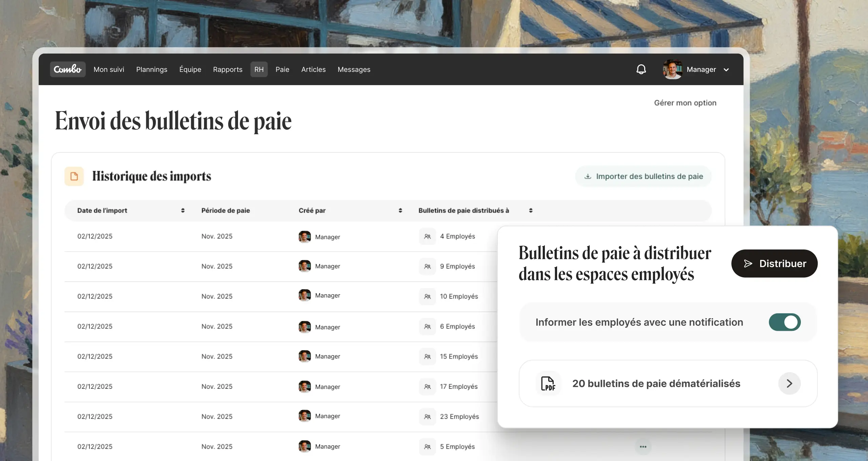Screen dimensions: 868x461
Task: Click Manager avatar in top navigation bar
Action: coord(672,69)
